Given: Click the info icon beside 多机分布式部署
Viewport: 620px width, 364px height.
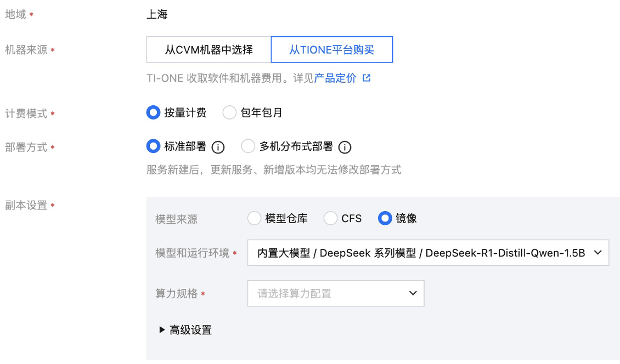Looking at the screenshot, I should pyautogui.click(x=345, y=147).
